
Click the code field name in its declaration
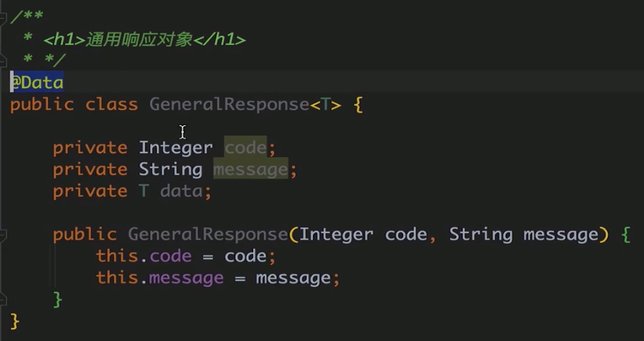pos(246,148)
